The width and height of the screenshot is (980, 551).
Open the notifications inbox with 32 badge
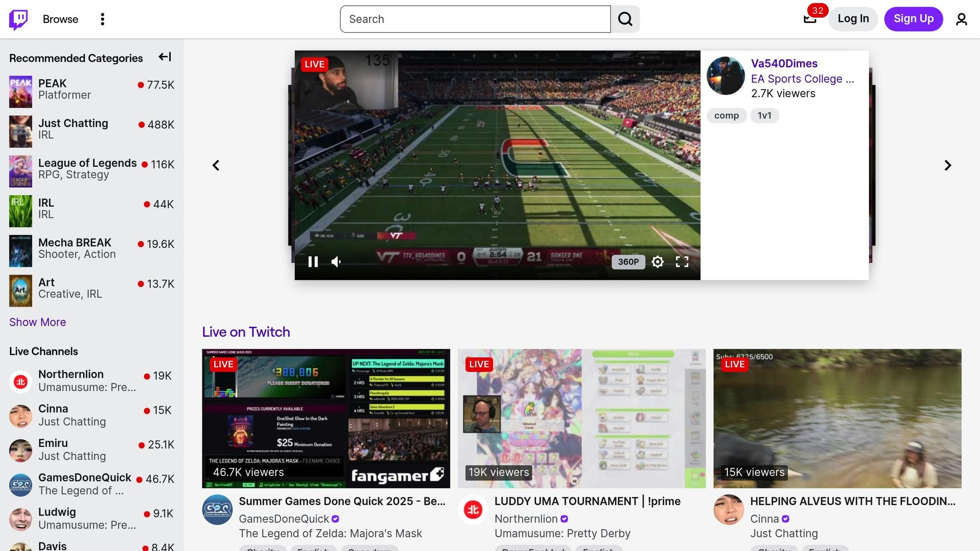click(810, 19)
